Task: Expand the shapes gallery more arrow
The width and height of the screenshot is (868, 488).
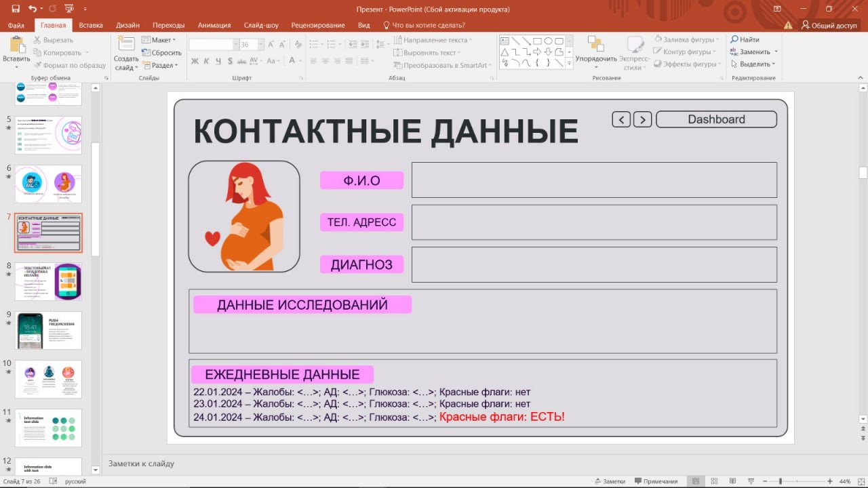Action: tap(569, 63)
